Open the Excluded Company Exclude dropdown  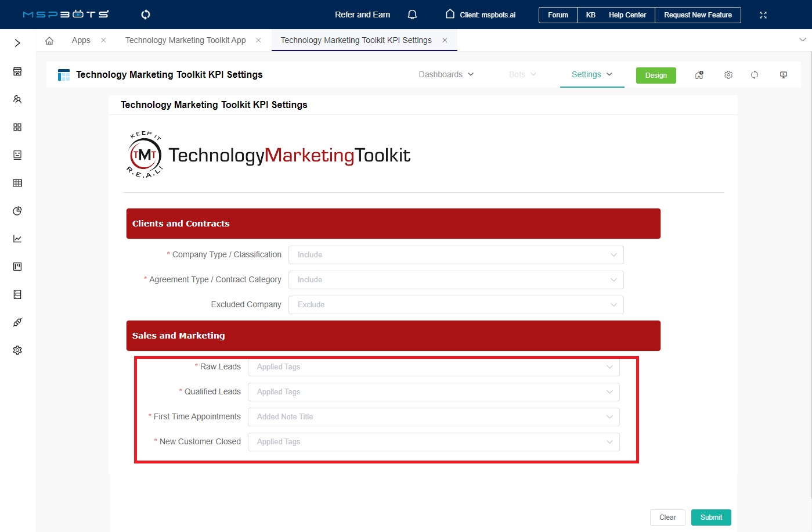coord(456,304)
